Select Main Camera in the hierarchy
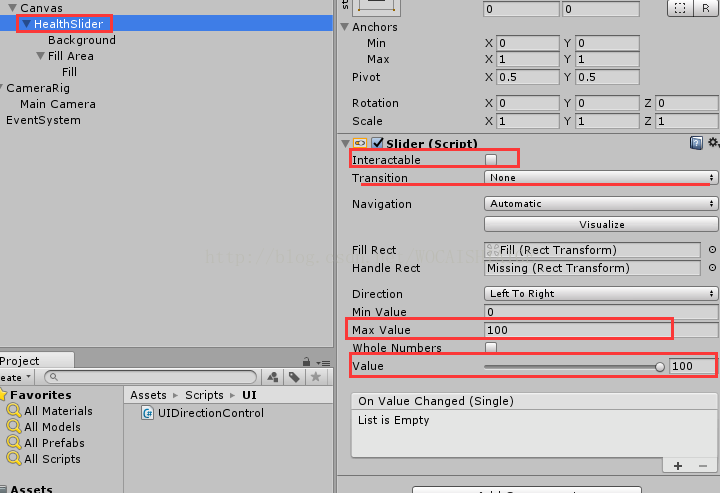This screenshot has height=493, width=720. [58, 104]
